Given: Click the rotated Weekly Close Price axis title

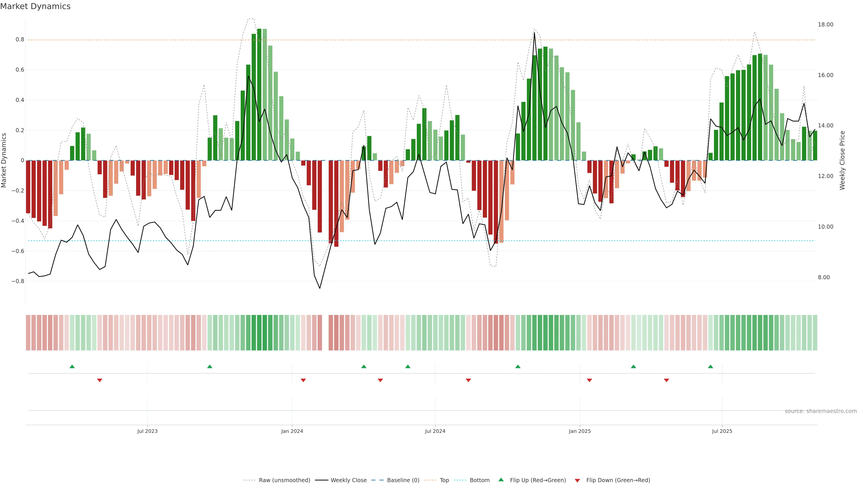Looking at the screenshot, I should tap(842, 160).
